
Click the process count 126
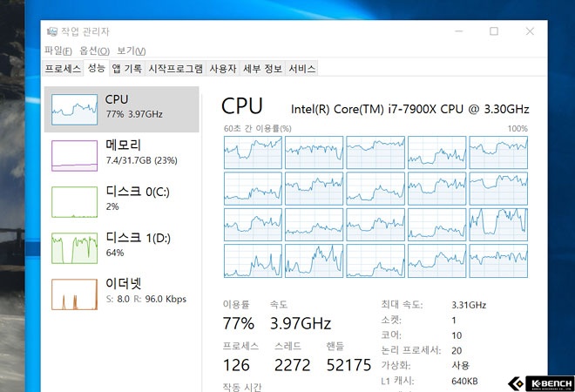coord(236,365)
